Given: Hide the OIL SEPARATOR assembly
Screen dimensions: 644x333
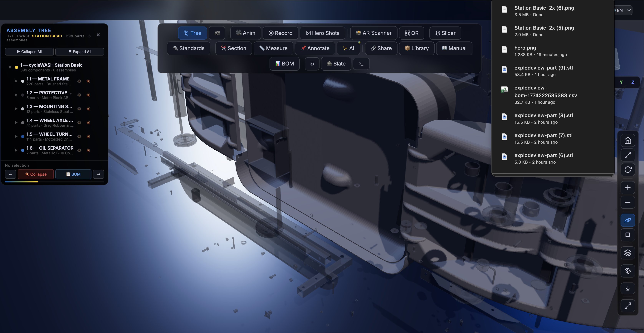Looking at the screenshot, I should 79,150.
